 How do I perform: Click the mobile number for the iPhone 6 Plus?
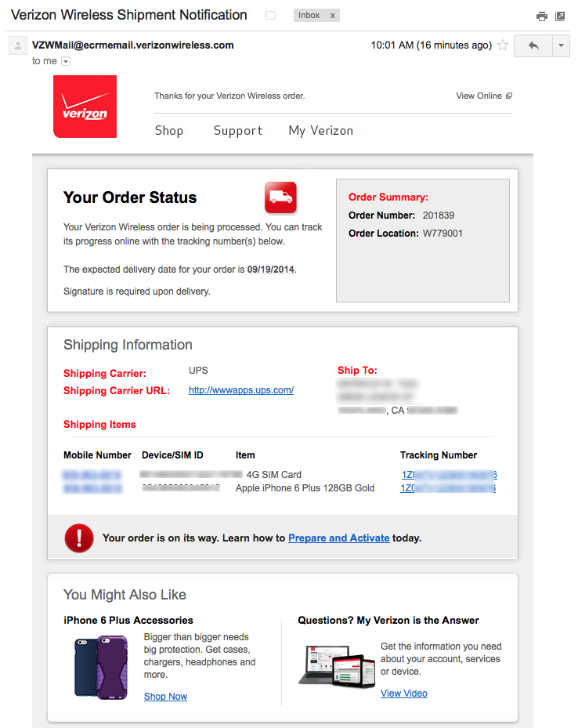pos(92,488)
